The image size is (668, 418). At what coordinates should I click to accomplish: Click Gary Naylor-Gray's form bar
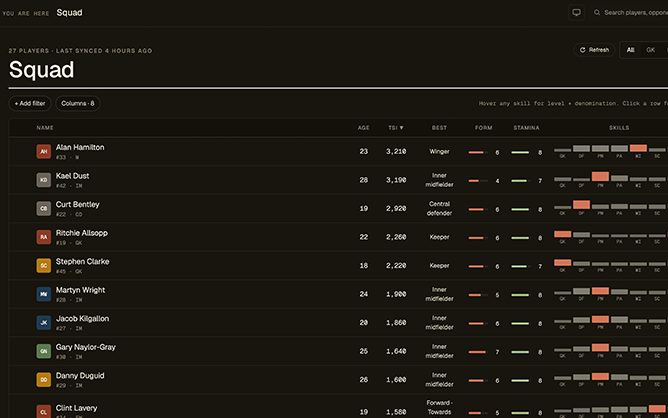[478, 352]
